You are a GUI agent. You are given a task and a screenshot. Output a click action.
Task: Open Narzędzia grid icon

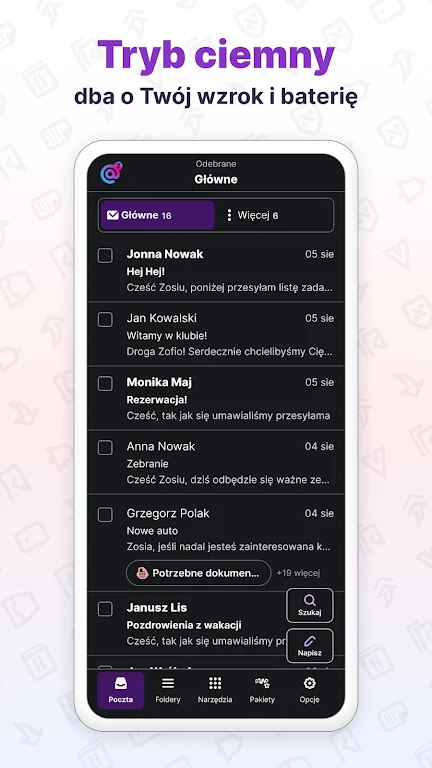point(215,690)
